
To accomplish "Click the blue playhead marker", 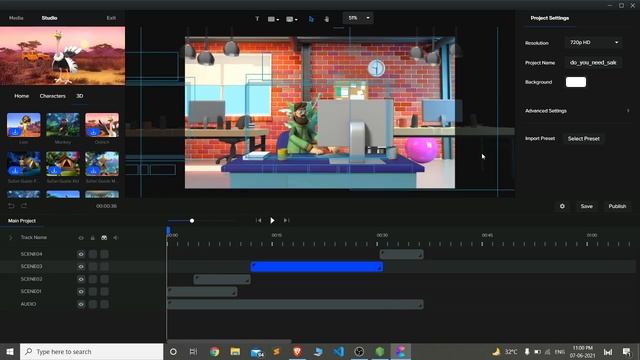I will pyautogui.click(x=168, y=231).
